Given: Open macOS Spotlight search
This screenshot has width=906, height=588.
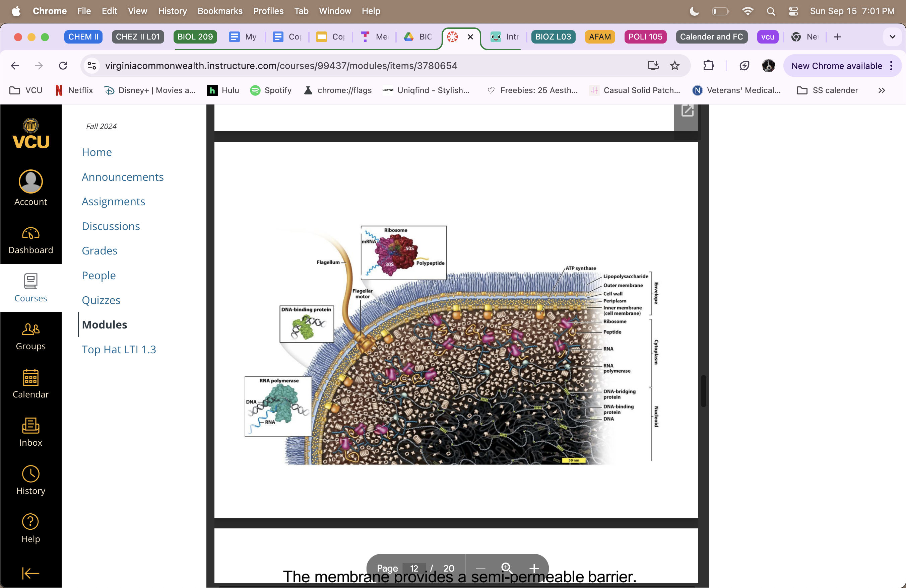Looking at the screenshot, I should click(x=771, y=11).
